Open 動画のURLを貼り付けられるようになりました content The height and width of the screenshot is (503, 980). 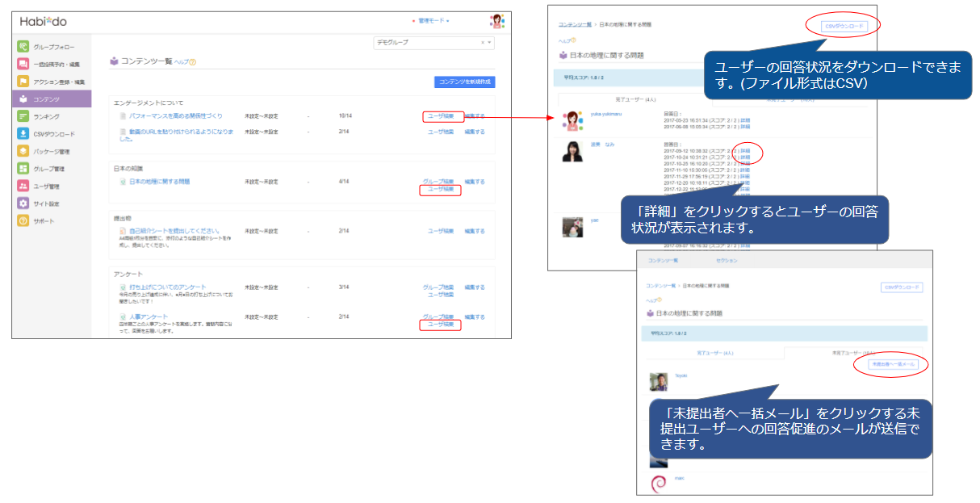(176, 135)
